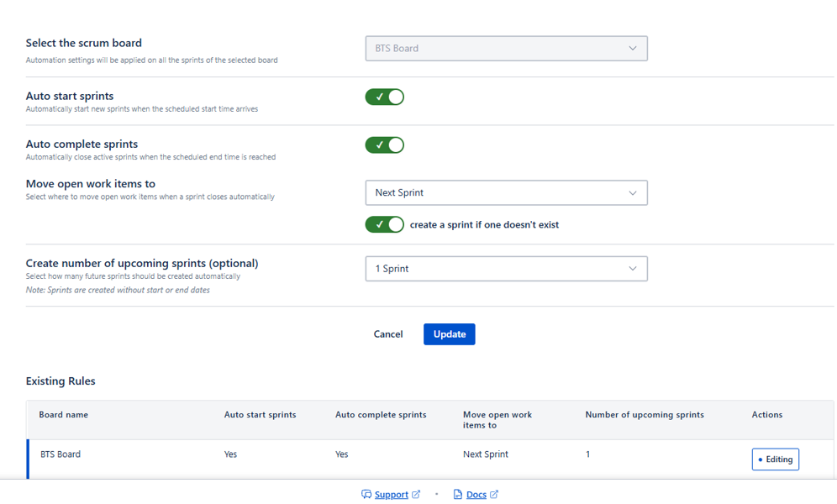Click the Support chat bubble icon

coord(366,495)
